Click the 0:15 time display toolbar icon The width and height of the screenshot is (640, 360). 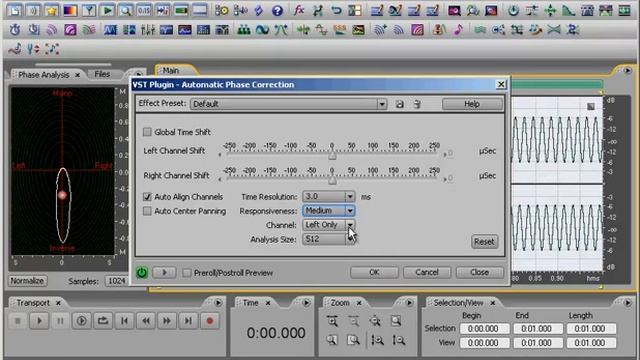point(144,10)
